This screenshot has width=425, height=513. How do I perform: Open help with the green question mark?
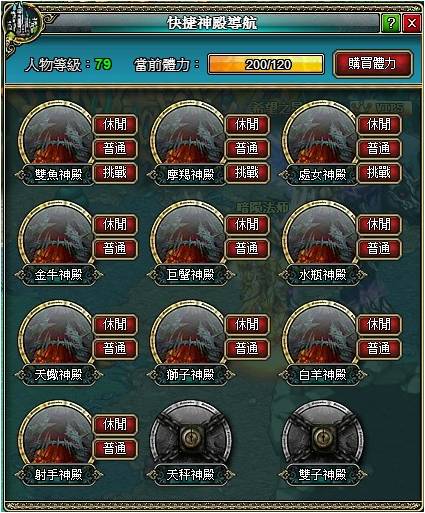(x=391, y=23)
